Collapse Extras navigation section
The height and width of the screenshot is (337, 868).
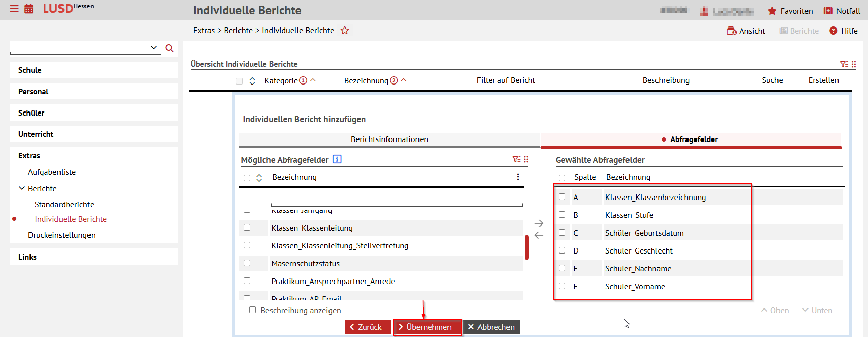(94, 156)
